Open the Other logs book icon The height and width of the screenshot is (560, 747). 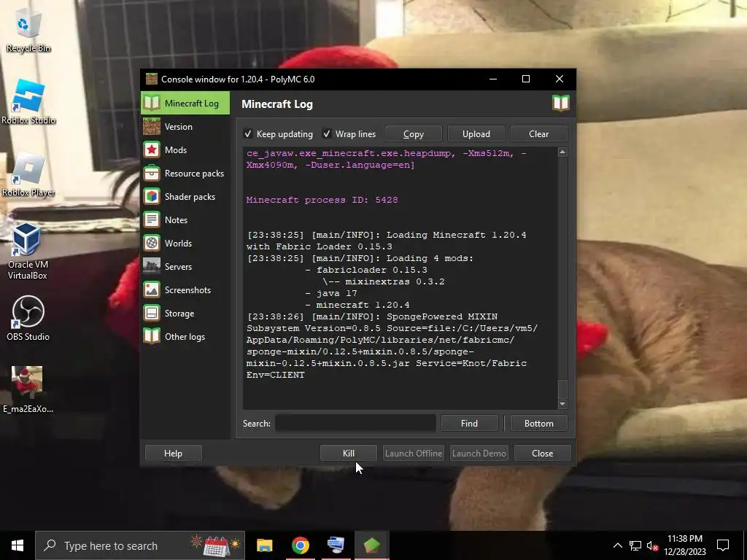(152, 336)
